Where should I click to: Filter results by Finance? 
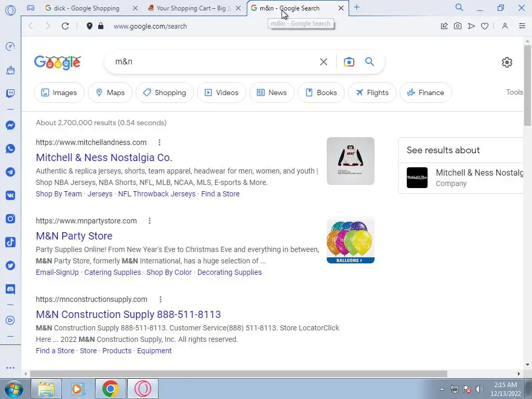[x=425, y=92]
